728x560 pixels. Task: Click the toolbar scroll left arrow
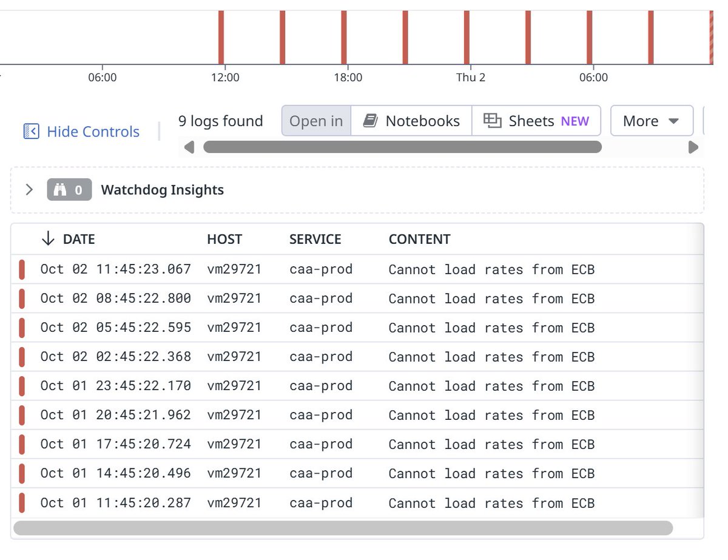[189, 147]
